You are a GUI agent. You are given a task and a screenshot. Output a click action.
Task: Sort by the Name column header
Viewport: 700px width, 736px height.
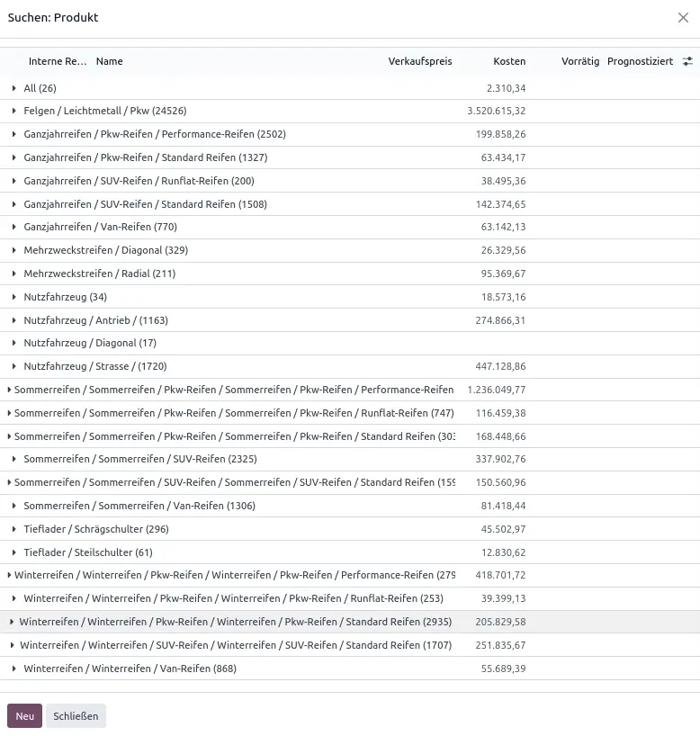coord(110,61)
